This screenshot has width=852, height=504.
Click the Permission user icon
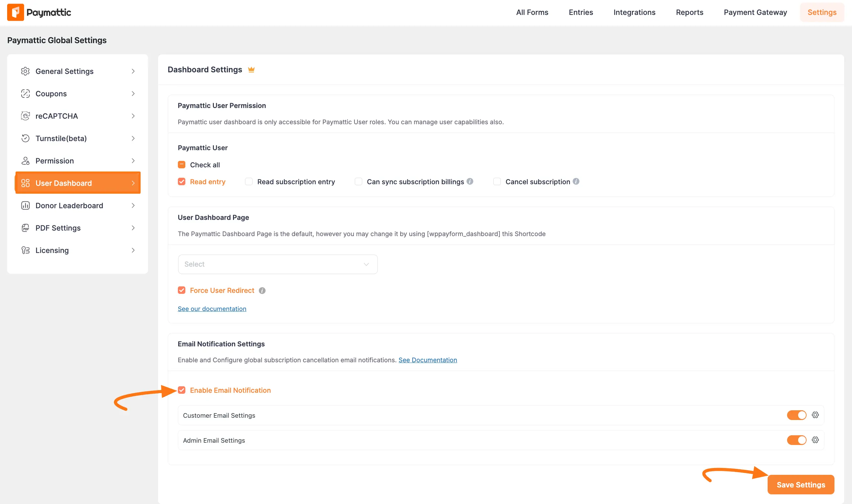[x=26, y=161]
